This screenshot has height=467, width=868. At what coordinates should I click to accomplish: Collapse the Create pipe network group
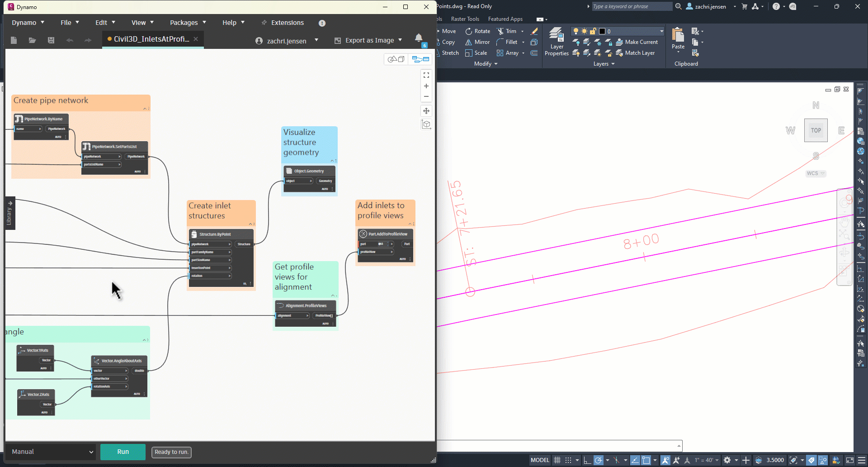click(145, 109)
